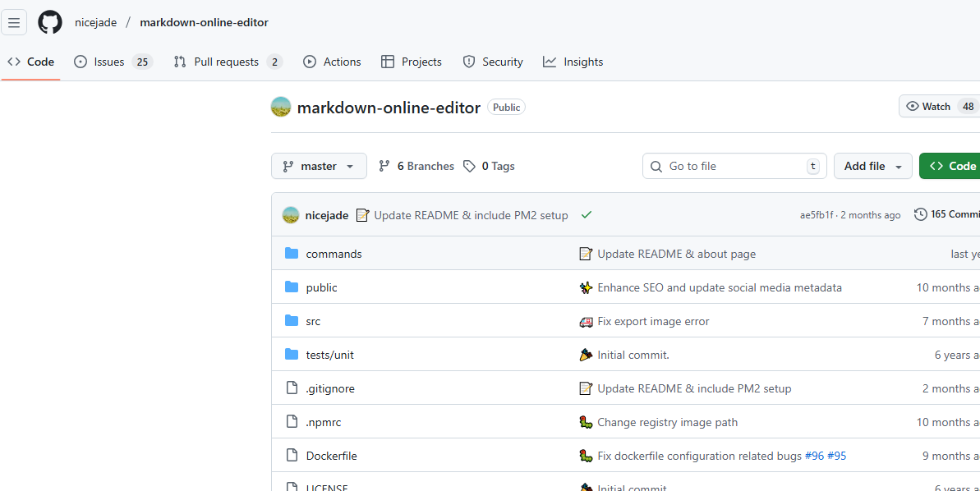The image size is (980, 491).
Task: Open the Add file dropdown
Action: click(872, 166)
